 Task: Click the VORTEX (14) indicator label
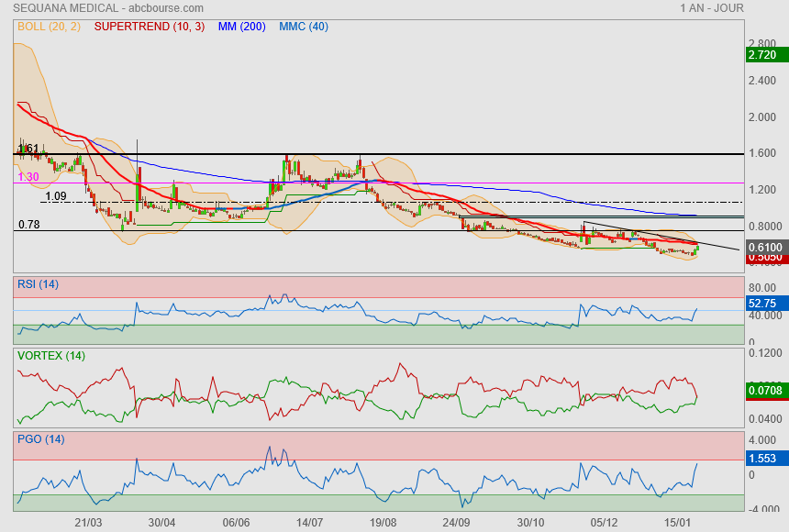point(51,356)
